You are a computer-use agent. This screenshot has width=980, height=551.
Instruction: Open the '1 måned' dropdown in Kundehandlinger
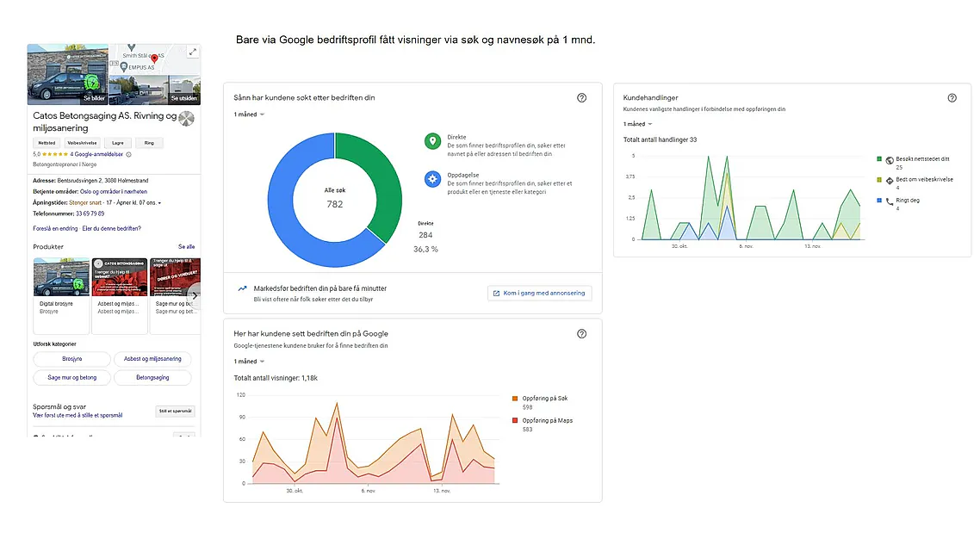[x=637, y=124]
